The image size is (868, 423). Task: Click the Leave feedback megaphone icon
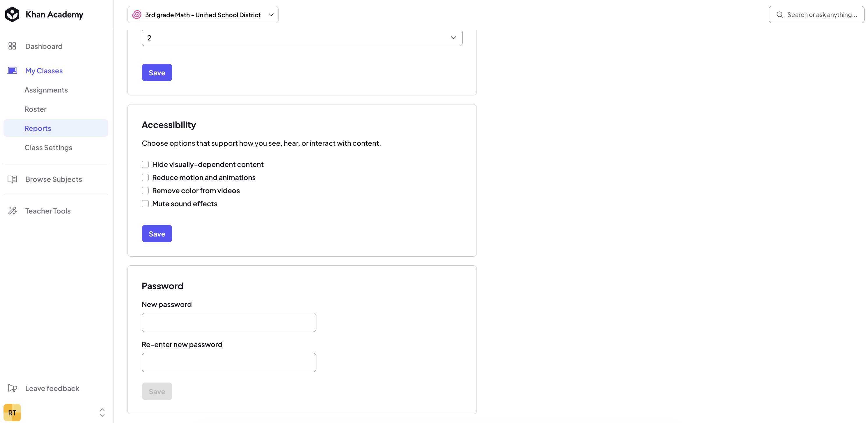pyautogui.click(x=13, y=388)
